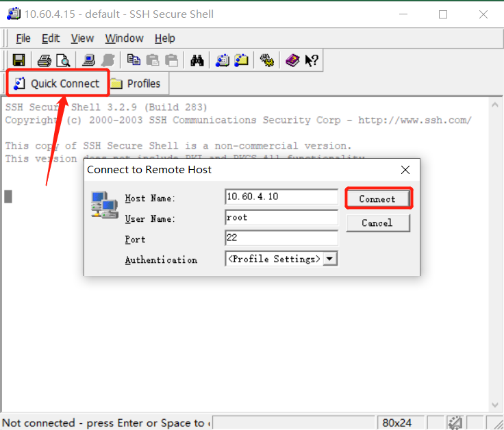Viewport: 504px width, 430px height.
Task: Click the terminal scrollbar down arrow
Action: pos(495,405)
